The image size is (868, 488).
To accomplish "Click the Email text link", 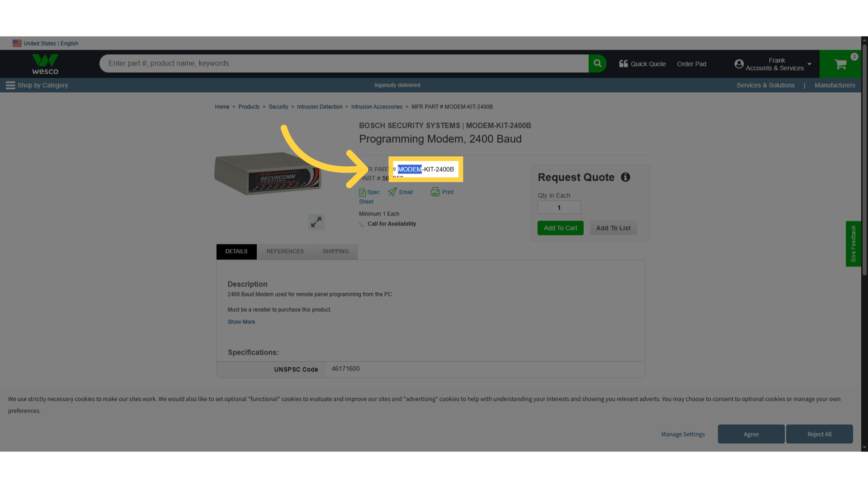I will coord(406,192).
